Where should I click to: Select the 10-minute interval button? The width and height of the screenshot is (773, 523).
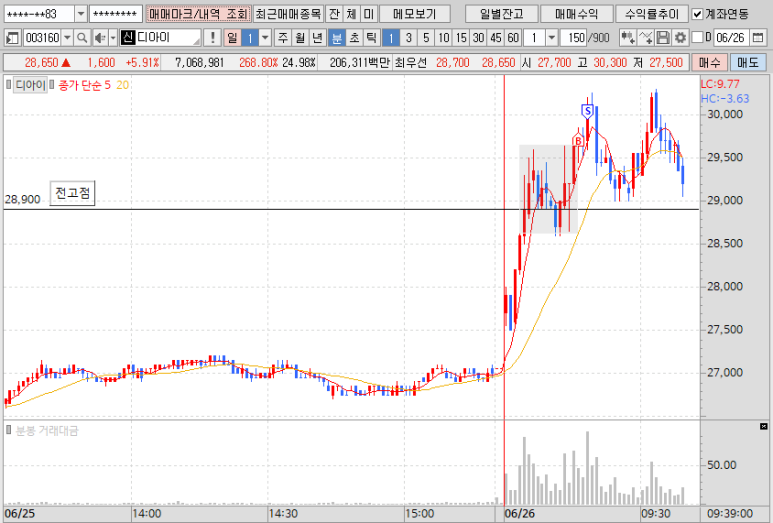(x=444, y=38)
